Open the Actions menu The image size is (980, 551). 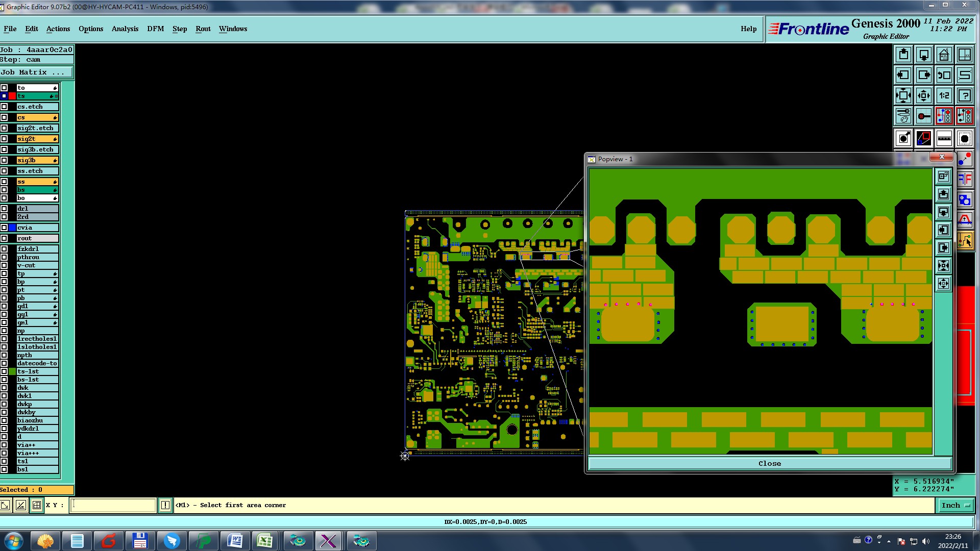(58, 29)
